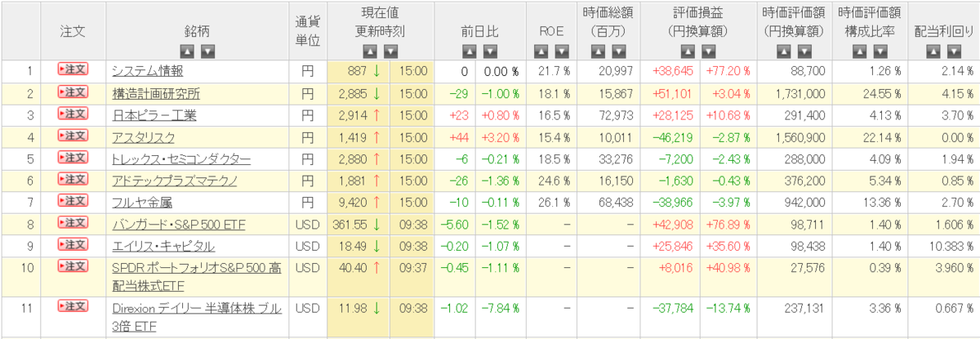Sort 現在値 column descending

390,51
